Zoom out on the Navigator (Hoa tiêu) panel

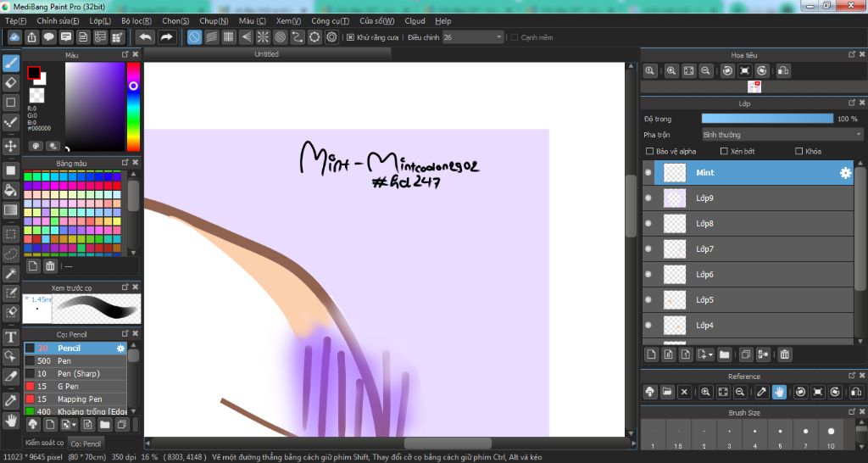[x=705, y=71]
